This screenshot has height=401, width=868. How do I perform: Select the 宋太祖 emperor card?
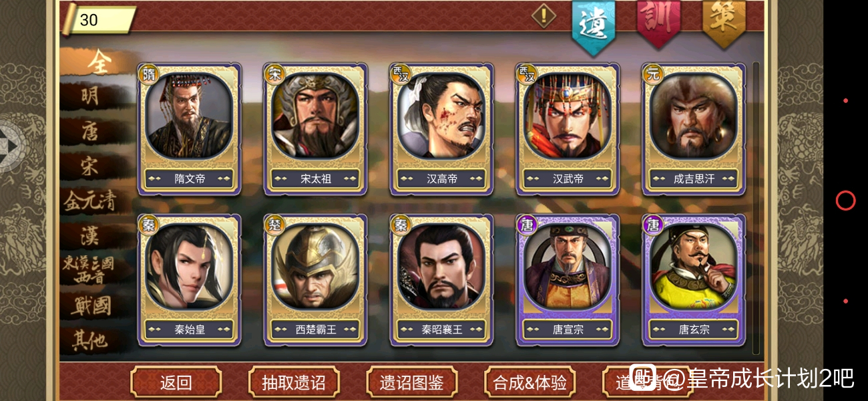[316, 129]
